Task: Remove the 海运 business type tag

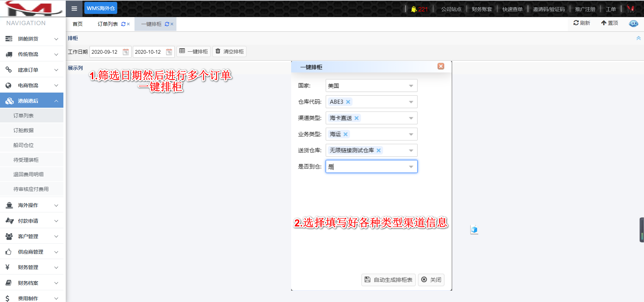Action: 345,134
